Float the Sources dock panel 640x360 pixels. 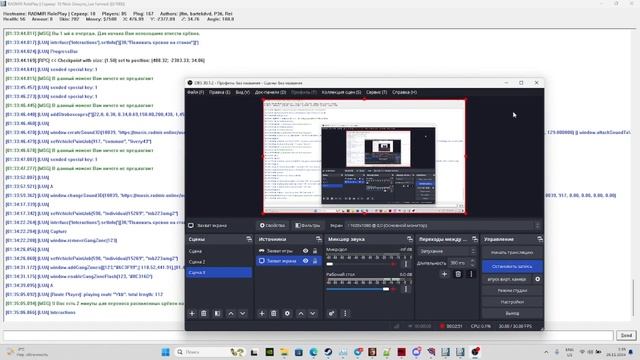point(319,239)
